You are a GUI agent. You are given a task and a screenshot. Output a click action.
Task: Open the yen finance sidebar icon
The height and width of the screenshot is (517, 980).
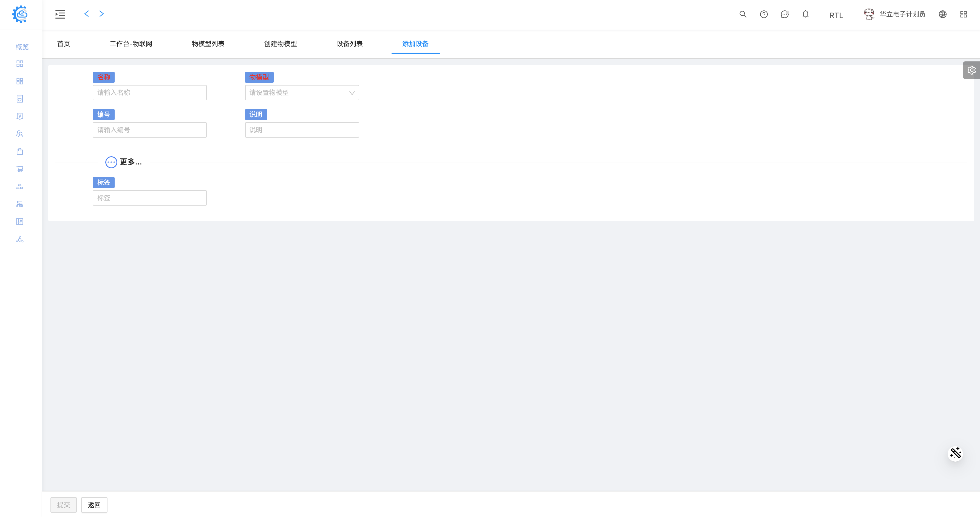tap(20, 116)
